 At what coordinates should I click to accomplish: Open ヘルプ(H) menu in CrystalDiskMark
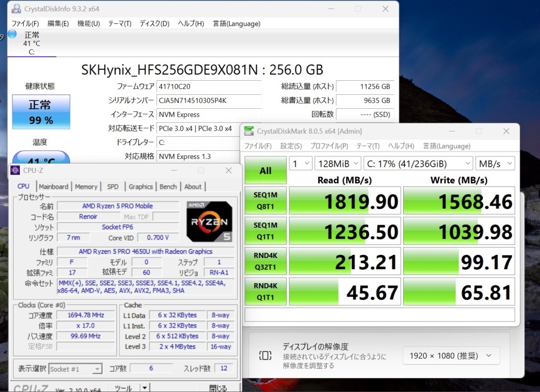point(401,146)
